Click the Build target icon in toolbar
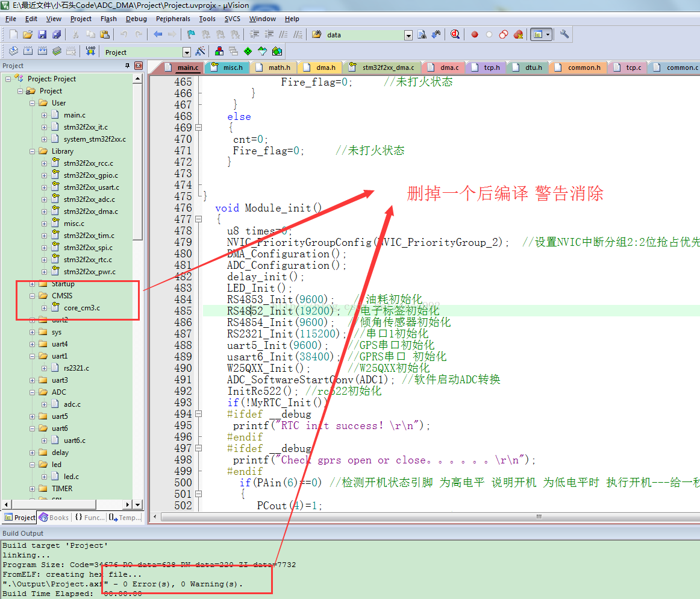This screenshot has width=700, height=599. tap(28, 52)
